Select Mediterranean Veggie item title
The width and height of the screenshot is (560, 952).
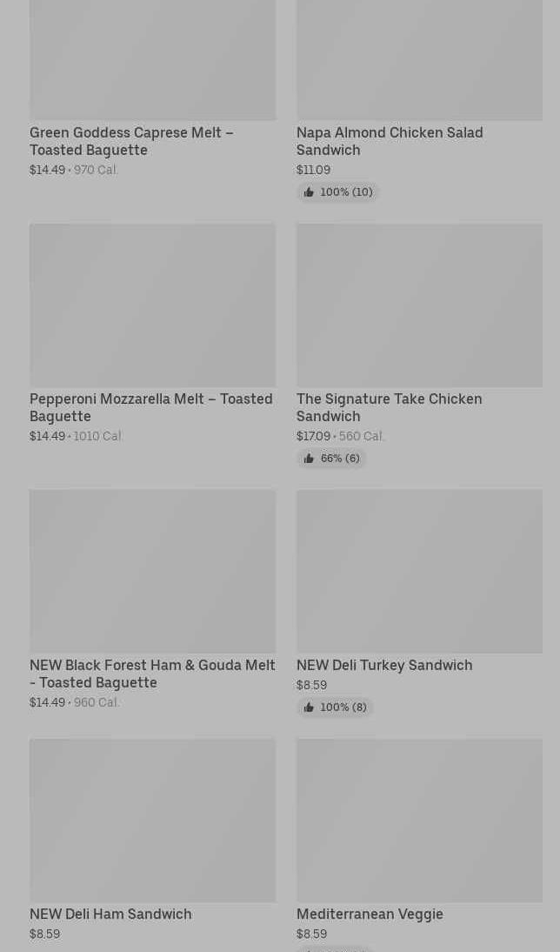coord(370,914)
